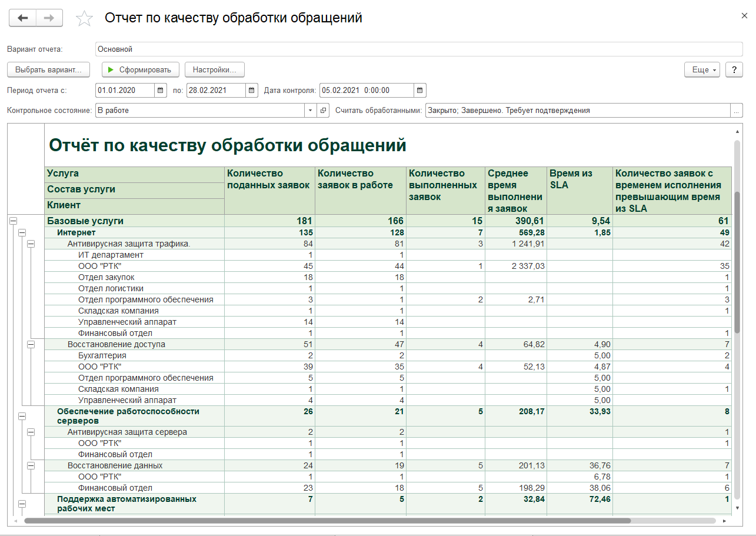The width and height of the screenshot is (756, 536).
Task: Select the report title Отчёт по качеству обработки обращений
Action: click(x=228, y=145)
